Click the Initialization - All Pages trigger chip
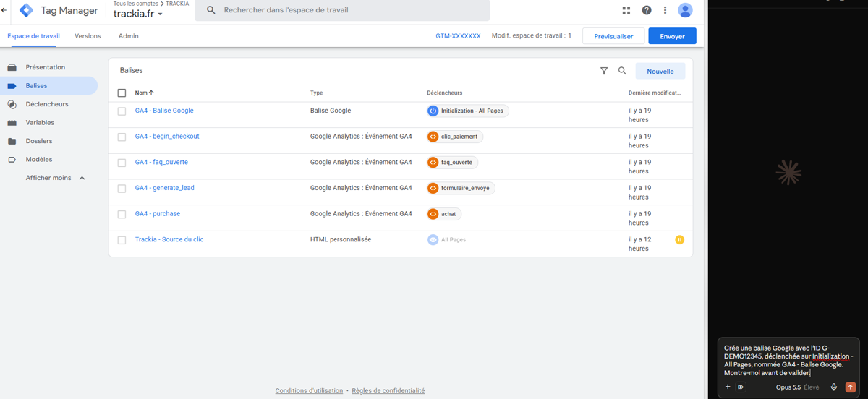 point(467,111)
